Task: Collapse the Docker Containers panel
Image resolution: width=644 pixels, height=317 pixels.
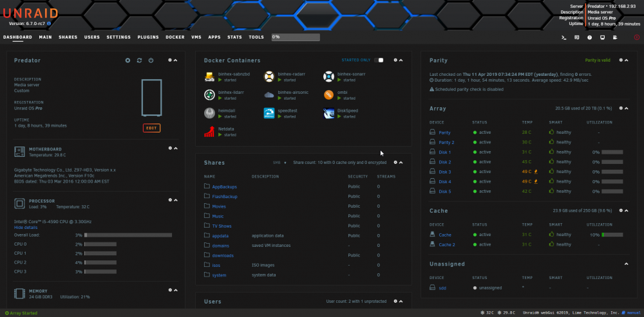Action: [x=401, y=60]
